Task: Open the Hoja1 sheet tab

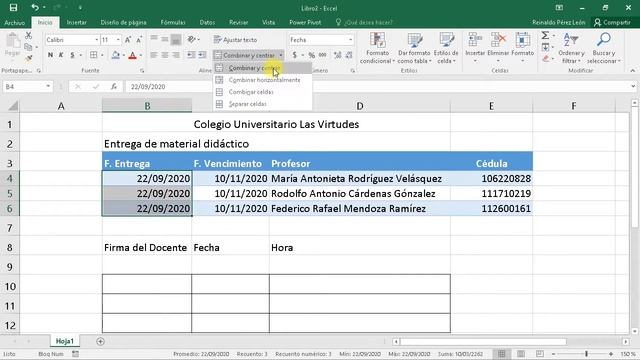Action: pos(64,341)
